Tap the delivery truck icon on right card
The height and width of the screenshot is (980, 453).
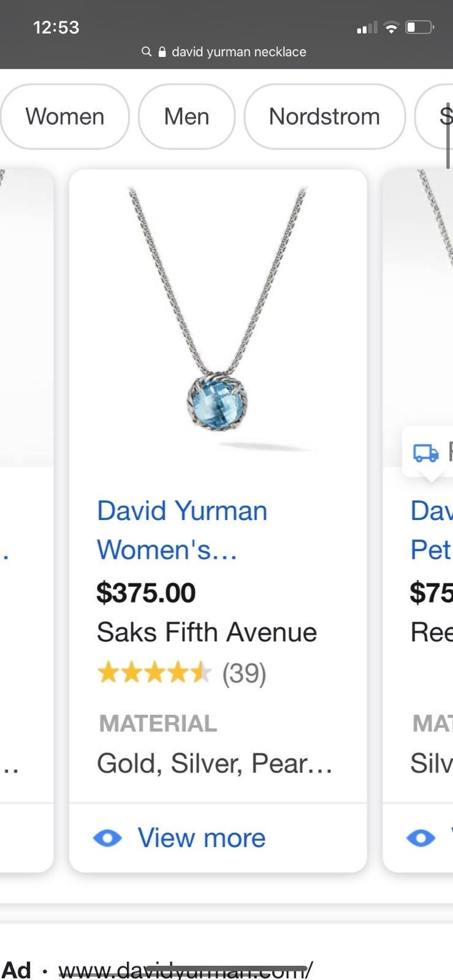[x=426, y=452]
